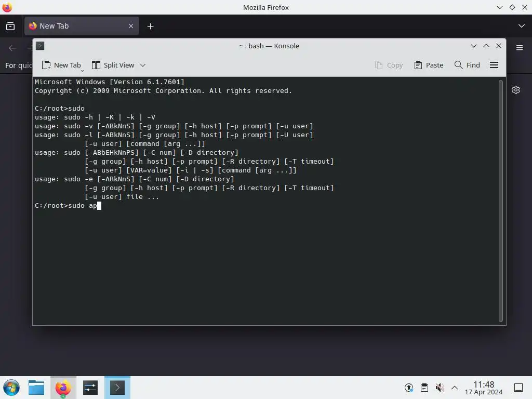Screen dimensions: 532x399
Task: Click Firefox new tab personalize gear icon
Action: tap(516, 90)
